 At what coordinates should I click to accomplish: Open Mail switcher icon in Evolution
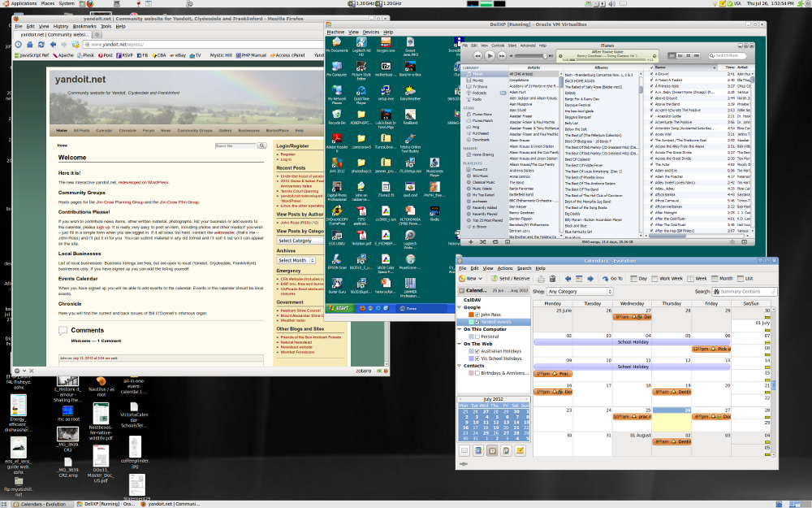click(x=464, y=450)
